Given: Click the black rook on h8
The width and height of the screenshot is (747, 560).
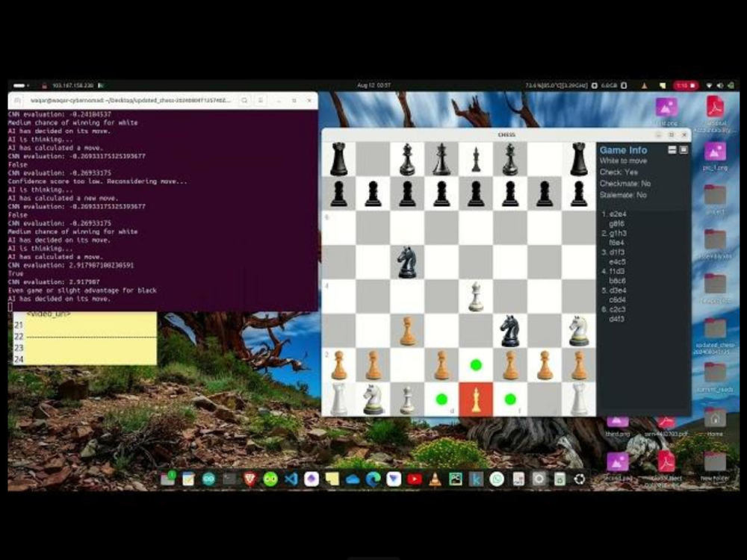Looking at the screenshot, I should pyautogui.click(x=578, y=159).
